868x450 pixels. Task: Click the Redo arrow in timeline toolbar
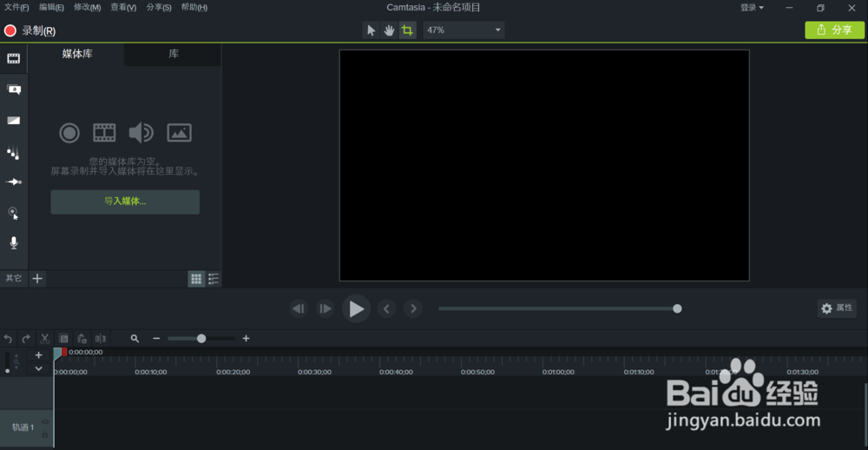pos(26,339)
